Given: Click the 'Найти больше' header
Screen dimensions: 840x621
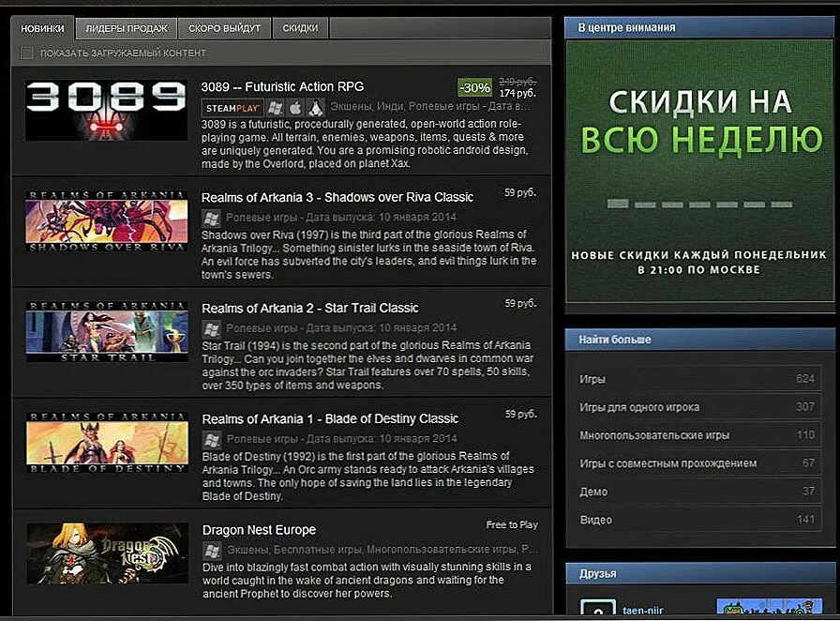Looking at the screenshot, I should click(x=699, y=340).
